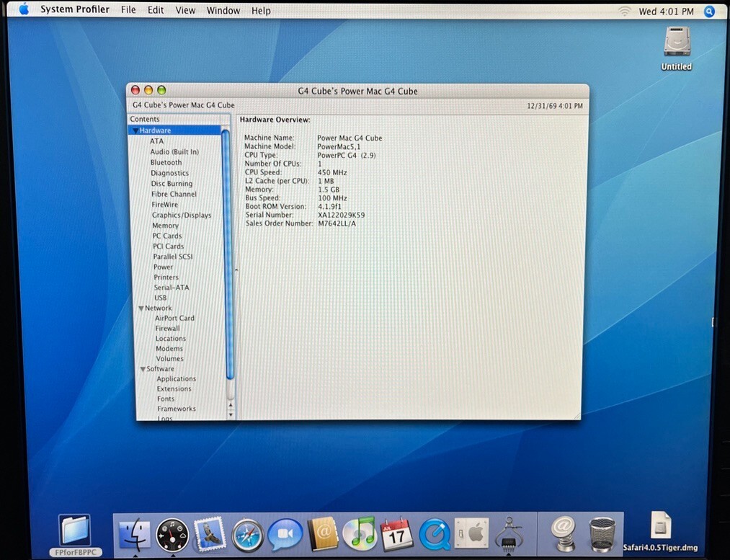
Task: Click the Boot ROM version 4.1.9f1
Action: 329,207
